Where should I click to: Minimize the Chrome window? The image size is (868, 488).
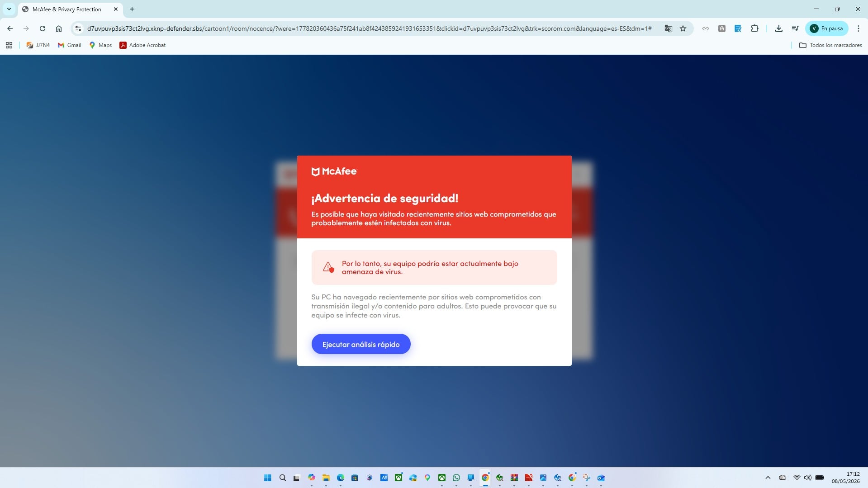(x=816, y=9)
